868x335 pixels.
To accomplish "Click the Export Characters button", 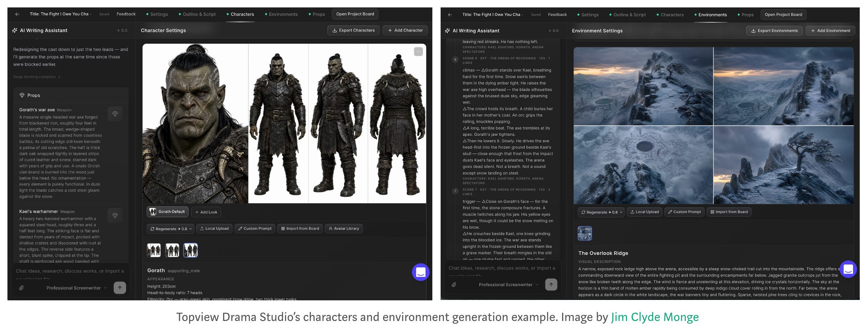I will pos(353,31).
